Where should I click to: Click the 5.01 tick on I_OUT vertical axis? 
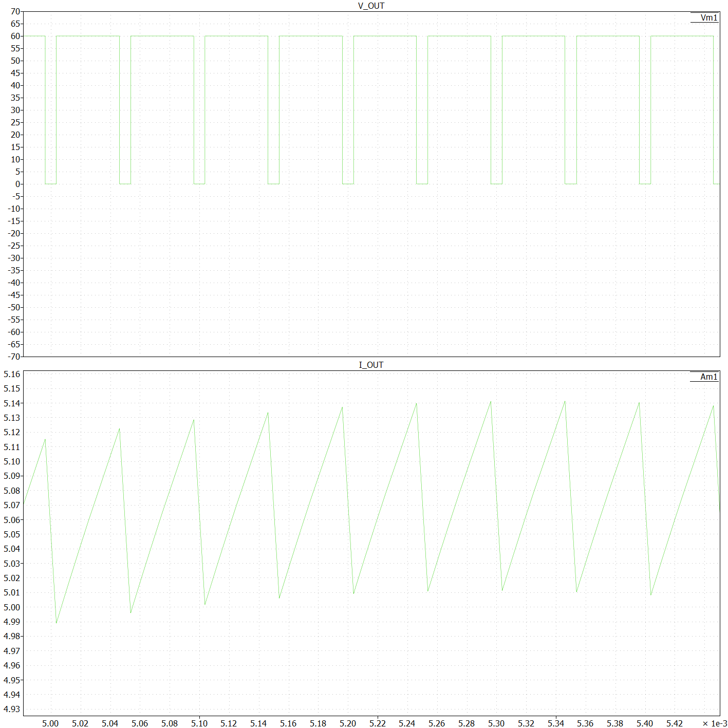12,592
